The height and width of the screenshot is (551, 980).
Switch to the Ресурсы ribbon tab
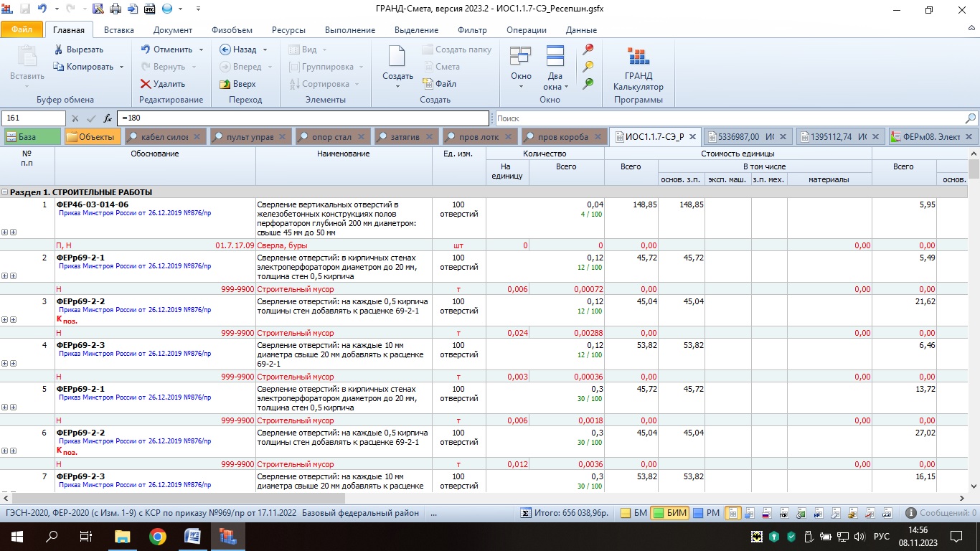288,30
